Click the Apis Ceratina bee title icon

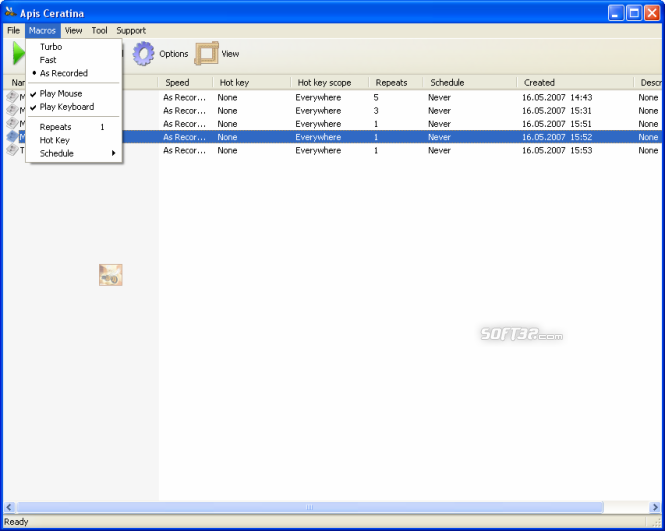pos(11,13)
